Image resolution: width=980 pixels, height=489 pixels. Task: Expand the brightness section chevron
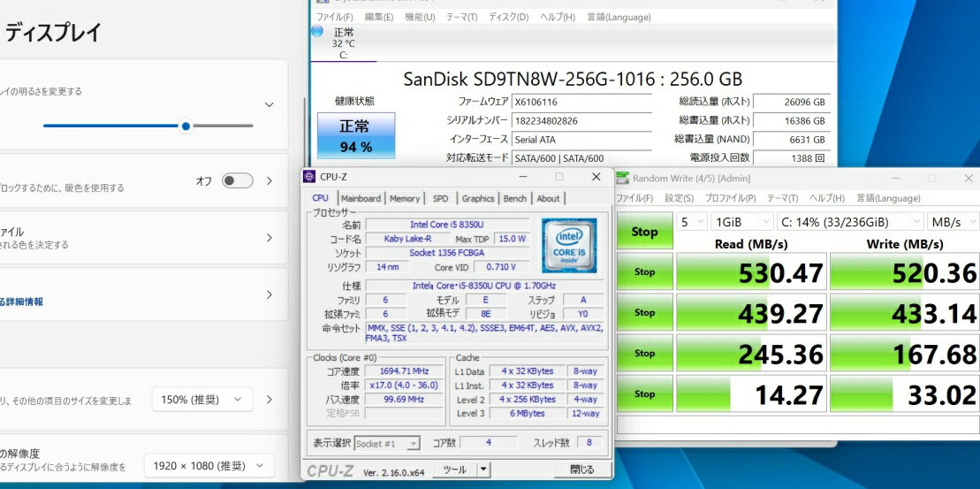270,104
